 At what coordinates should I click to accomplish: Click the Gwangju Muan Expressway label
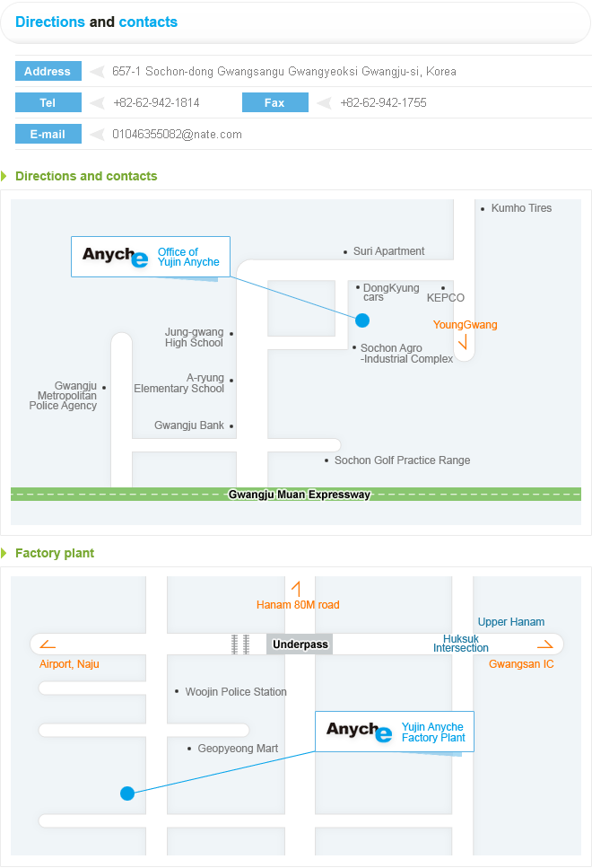pos(300,495)
